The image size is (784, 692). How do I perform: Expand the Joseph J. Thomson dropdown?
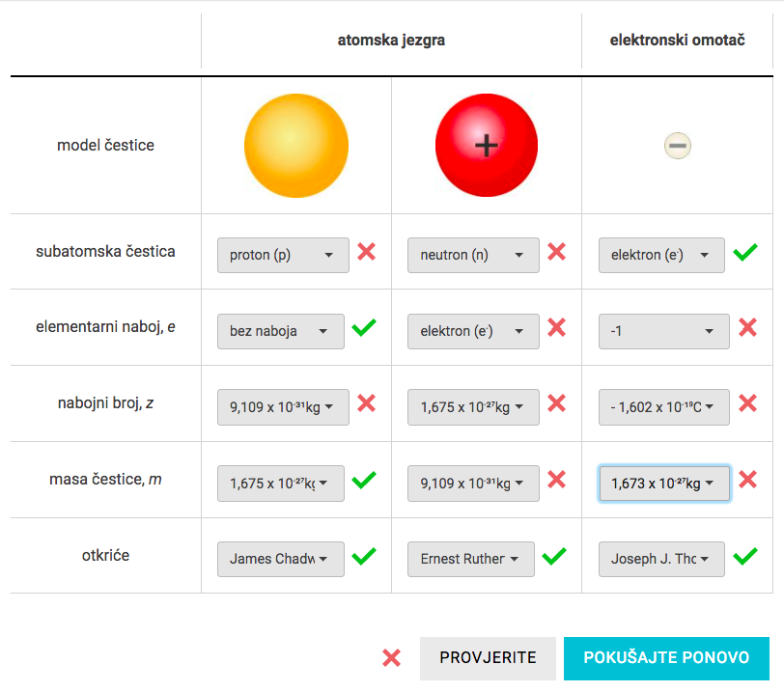pyautogui.click(x=661, y=559)
